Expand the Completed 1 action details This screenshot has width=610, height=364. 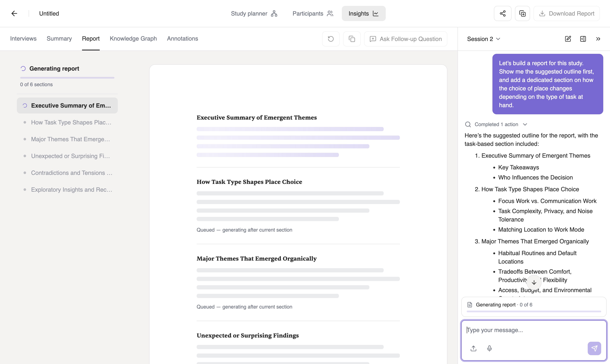[496, 124]
